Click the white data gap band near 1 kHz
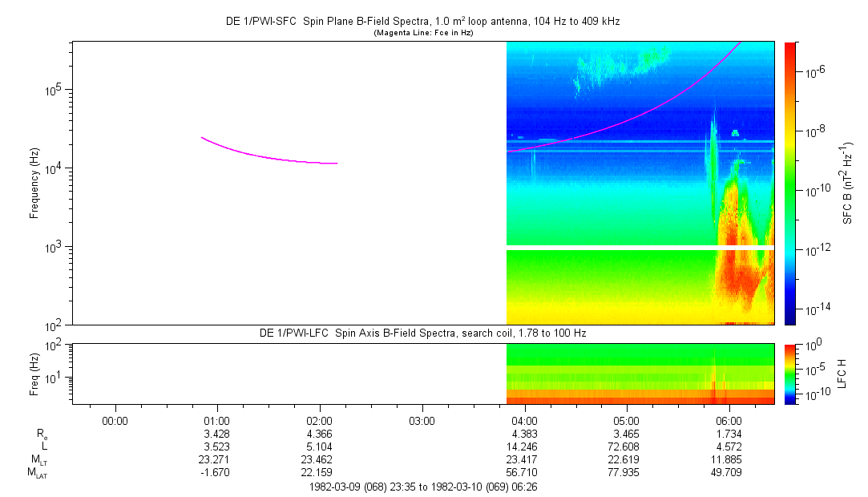 640,248
